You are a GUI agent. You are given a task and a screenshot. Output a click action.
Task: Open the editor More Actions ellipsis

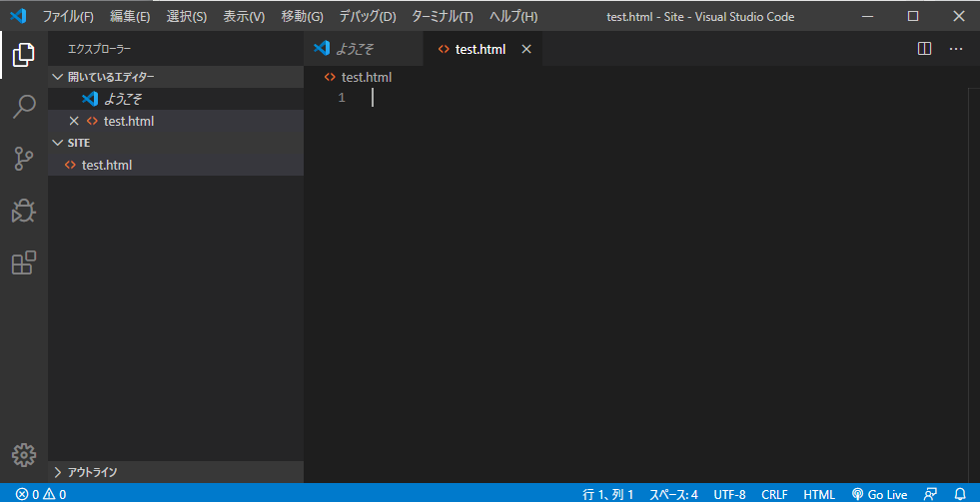pyautogui.click(x=956, y=49)
